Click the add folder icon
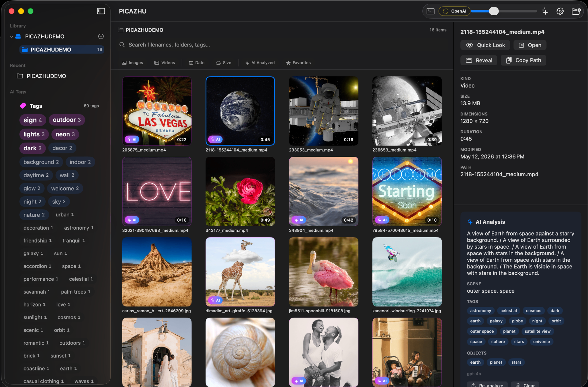This screenshot has height=387, width=588. pyautogui.click(x=576, y=11)
